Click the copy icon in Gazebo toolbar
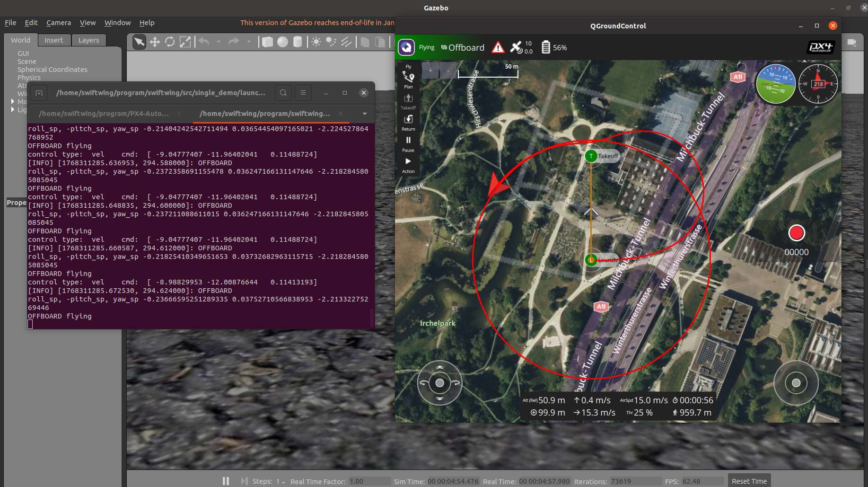868x487 pixels. 365,42
